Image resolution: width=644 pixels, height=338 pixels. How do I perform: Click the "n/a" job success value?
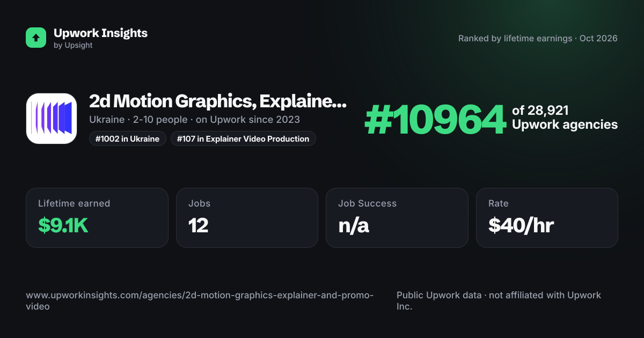coord(354,226)
